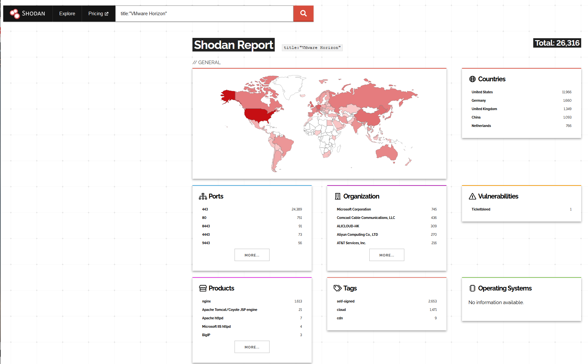Select Netherlands in the Countries list

pos(522,126)
